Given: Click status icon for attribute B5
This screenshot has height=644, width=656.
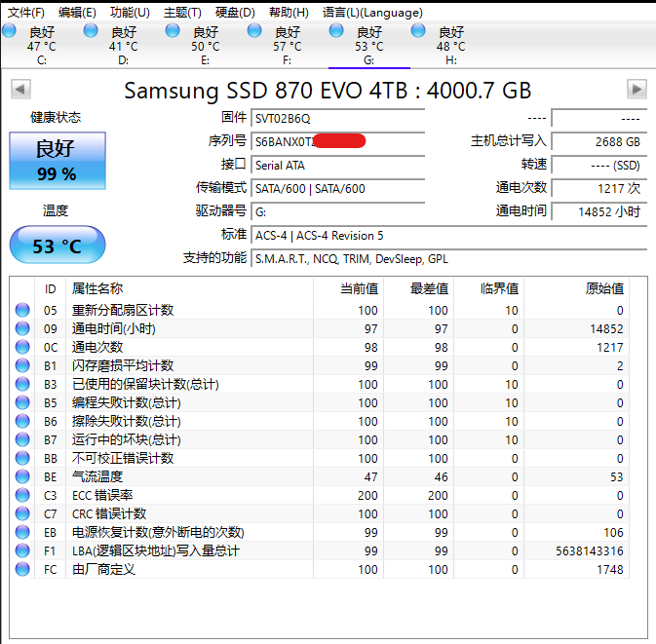Looking at the screenshot, I should pos(22,402).
